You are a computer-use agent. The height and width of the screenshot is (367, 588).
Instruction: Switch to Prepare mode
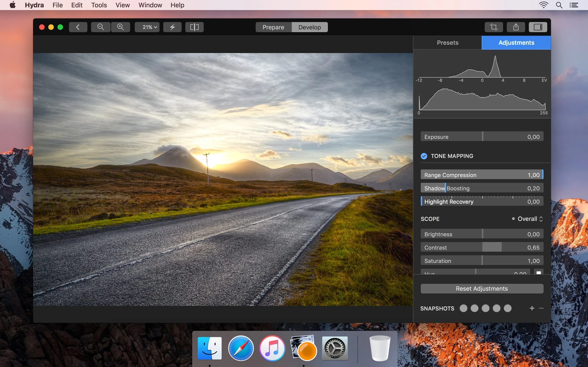click(x=273, y=27)
